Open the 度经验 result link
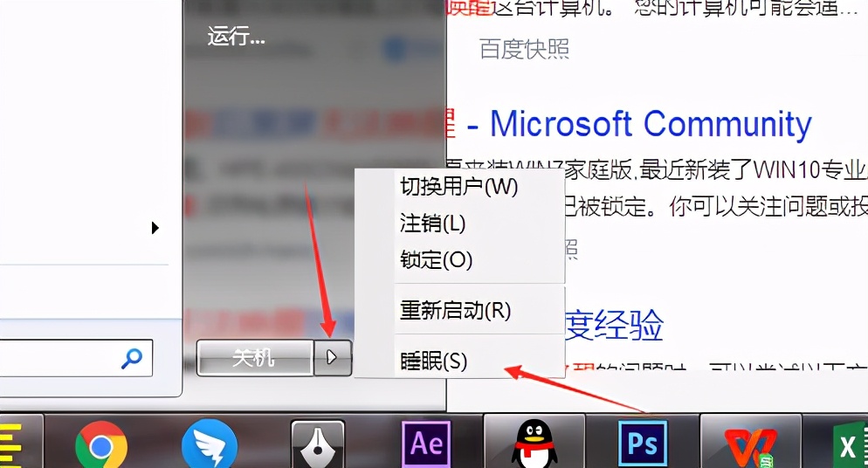 [615, 325]
